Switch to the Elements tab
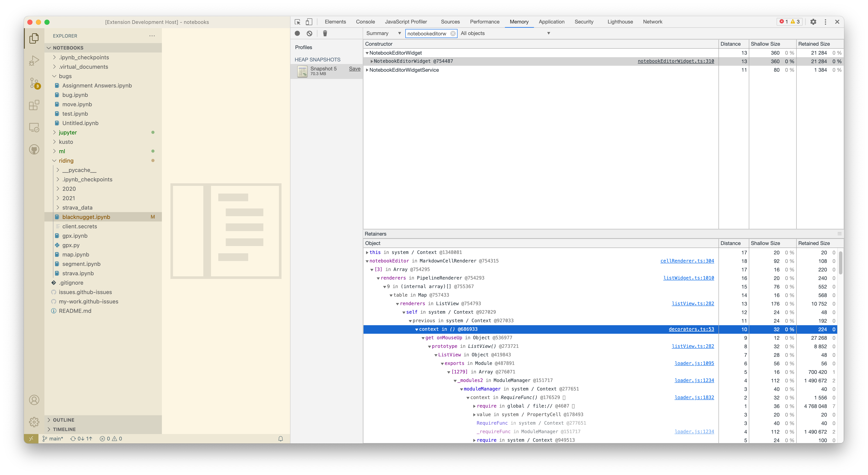The image size is (868, 475). 335,22
